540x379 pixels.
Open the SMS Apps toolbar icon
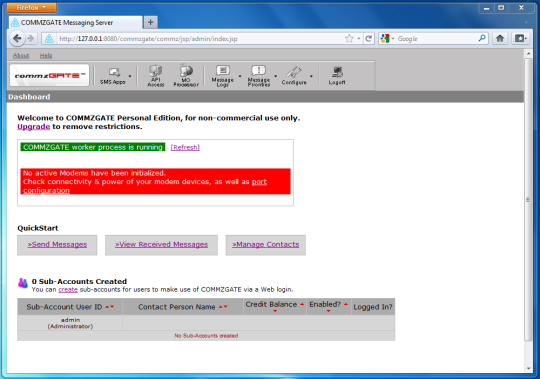point(113,76)
